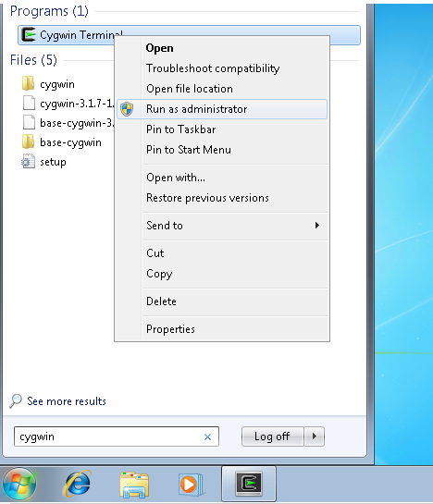Switch to the Cygwin Terminal taskbar button
This screenshot has height=504, width=433.
pyautogui.click(x=249, y=484)
